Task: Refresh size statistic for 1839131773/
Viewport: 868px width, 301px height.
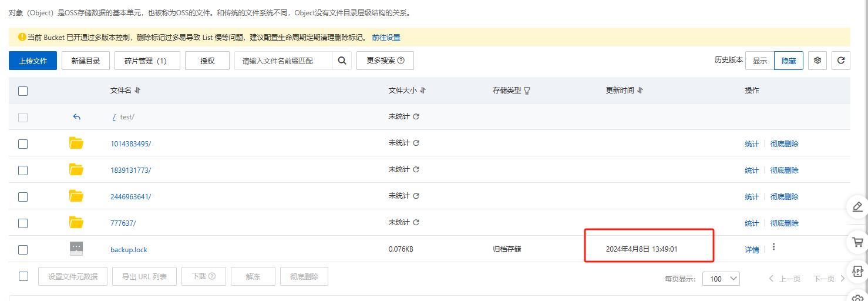Action: tap(416, 169)
